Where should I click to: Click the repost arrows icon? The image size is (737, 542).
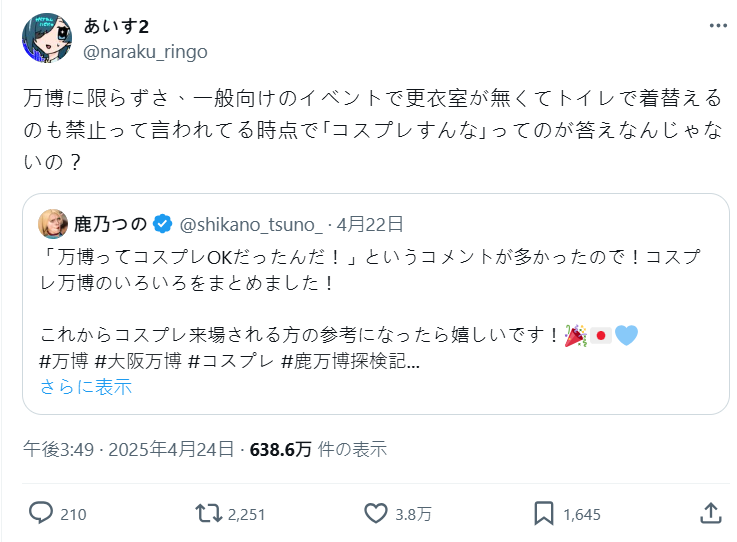point(208,514)
